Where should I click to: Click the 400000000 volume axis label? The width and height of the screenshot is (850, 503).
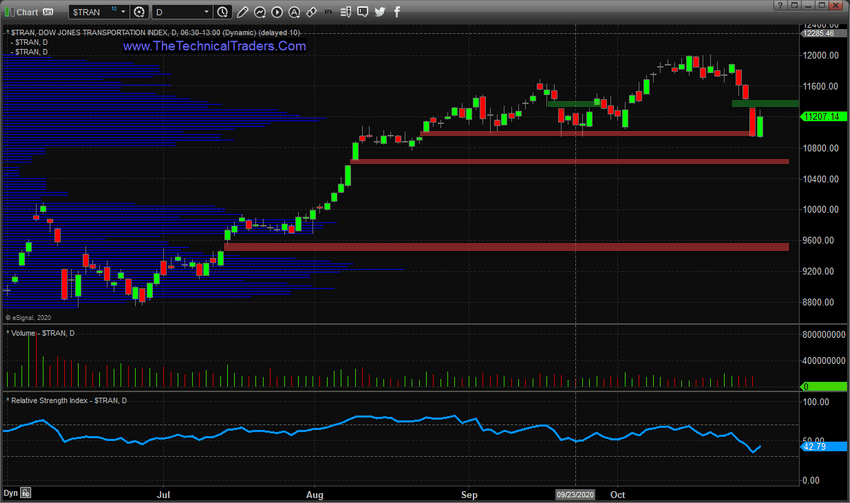(823, 360)
